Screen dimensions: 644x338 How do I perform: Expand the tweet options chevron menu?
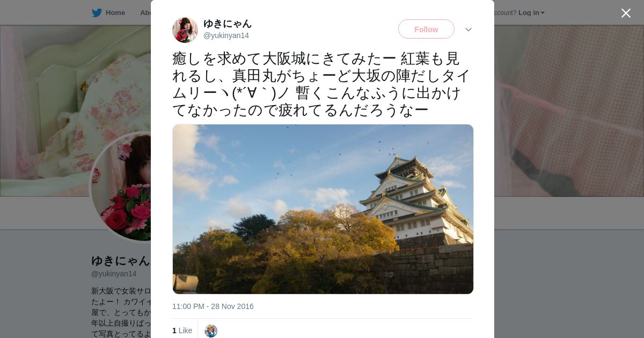(469, 30)
